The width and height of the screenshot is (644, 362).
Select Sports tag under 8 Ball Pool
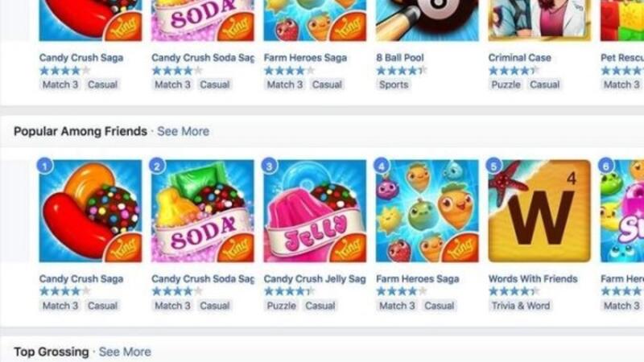[x=394, y=84]
